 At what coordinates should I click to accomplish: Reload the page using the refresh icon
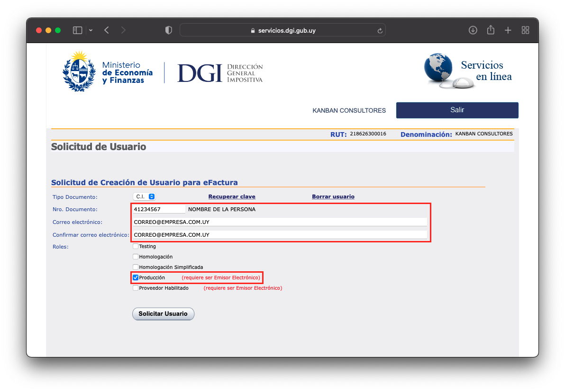379,30
